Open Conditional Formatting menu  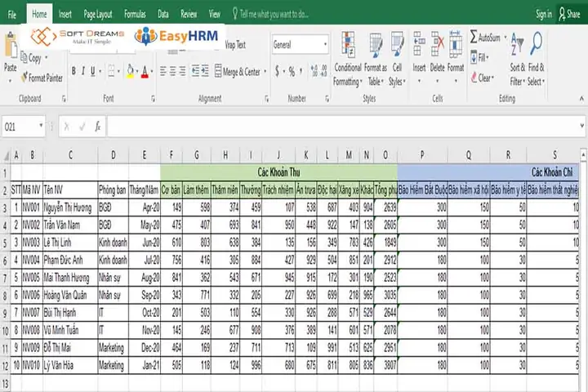coord(348,59)
